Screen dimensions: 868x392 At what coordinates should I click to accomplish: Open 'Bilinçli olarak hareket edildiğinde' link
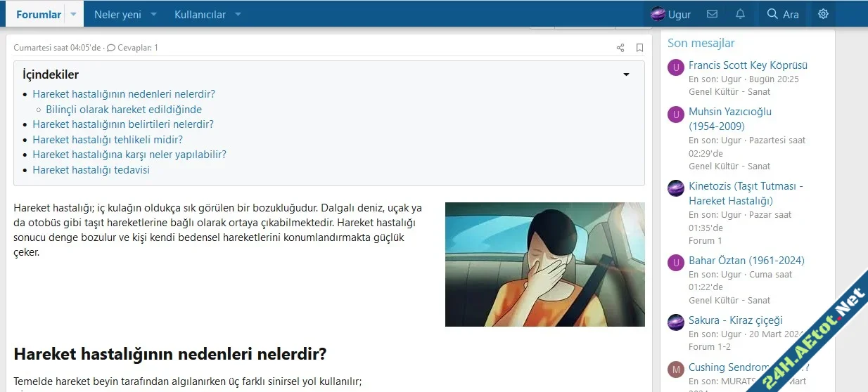tap(124, 109)
